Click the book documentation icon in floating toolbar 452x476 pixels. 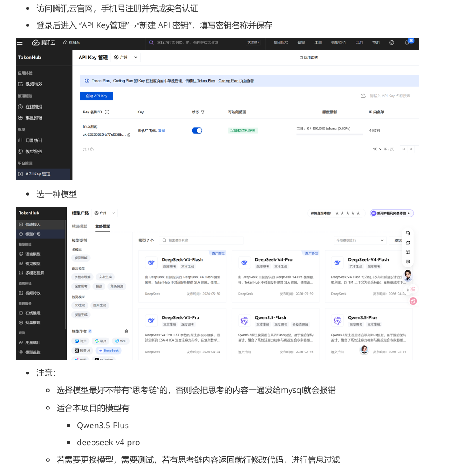click(x=408, y=252)
